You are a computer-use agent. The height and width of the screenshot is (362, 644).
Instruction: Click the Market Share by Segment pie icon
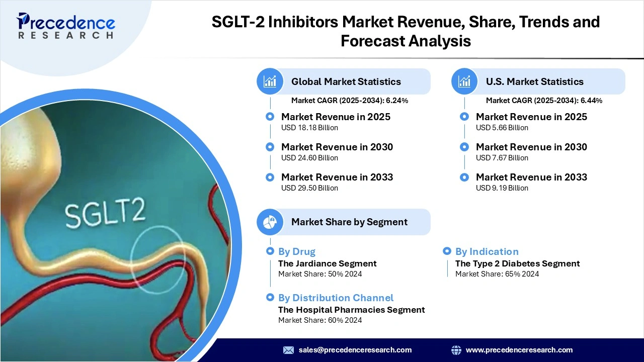(x=270, y=222)
